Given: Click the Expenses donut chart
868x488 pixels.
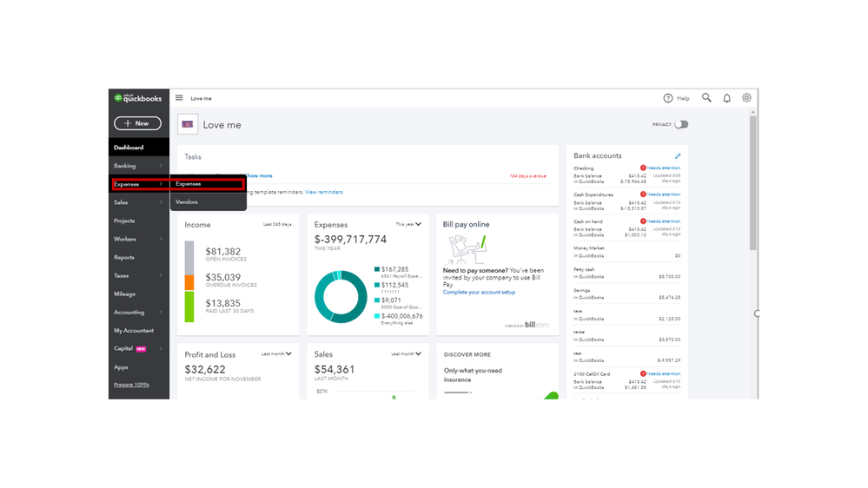Looking at the screenshot, I should [x=341, y=297].
